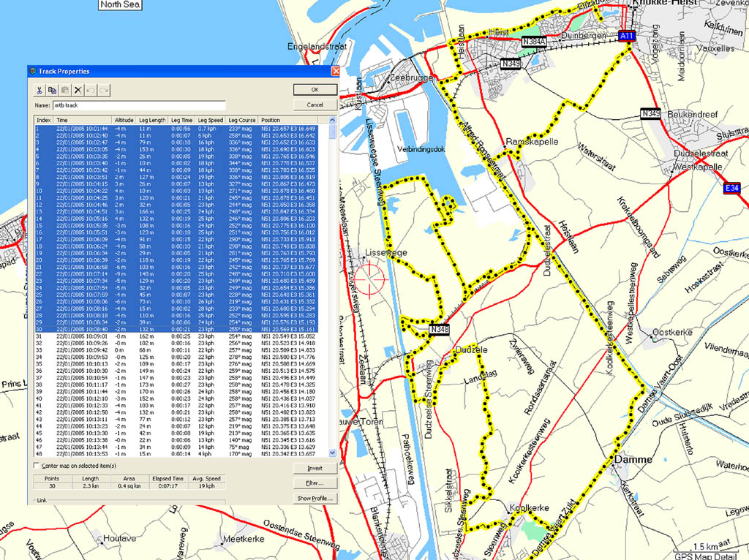Image resolution: width=749 pixels, height=560 pixels.
Task: Select track point row 33 at 10:09:42
Action: coord(177,350)
